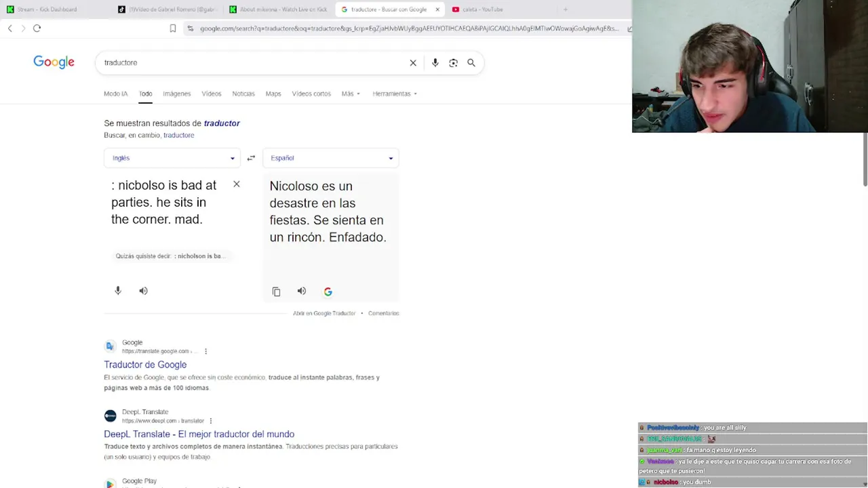Click the Comentarios feedback link
The height and width of the screenshot is (488, 868).
coord(384,313)
